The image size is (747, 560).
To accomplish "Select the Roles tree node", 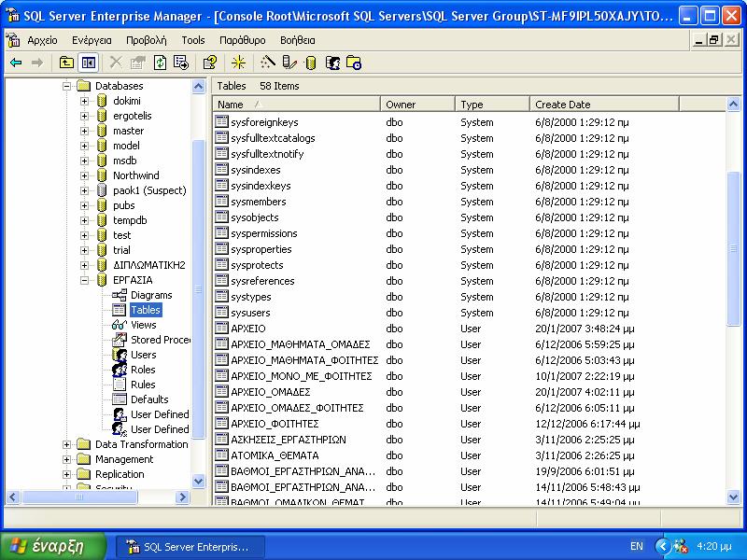I will (x=143, y=370).
